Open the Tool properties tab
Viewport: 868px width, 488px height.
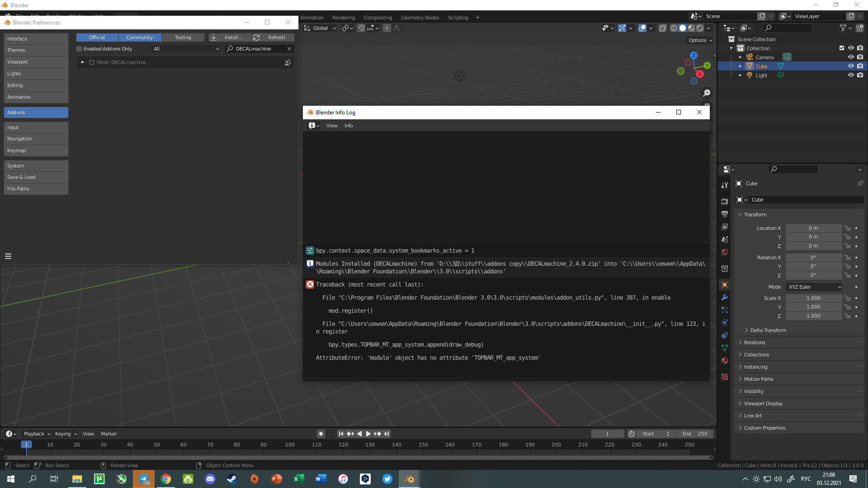[725, 185]
